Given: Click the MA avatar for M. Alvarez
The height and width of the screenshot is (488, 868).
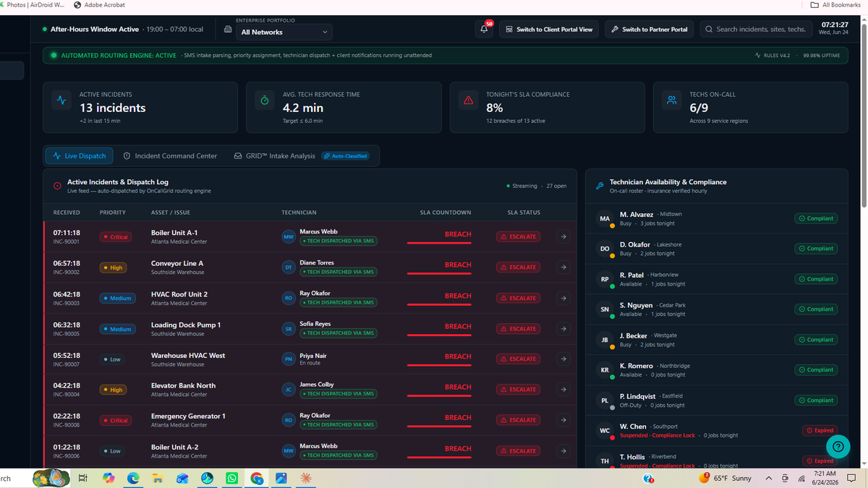Looking at the screenshot, I should (605, 218).
